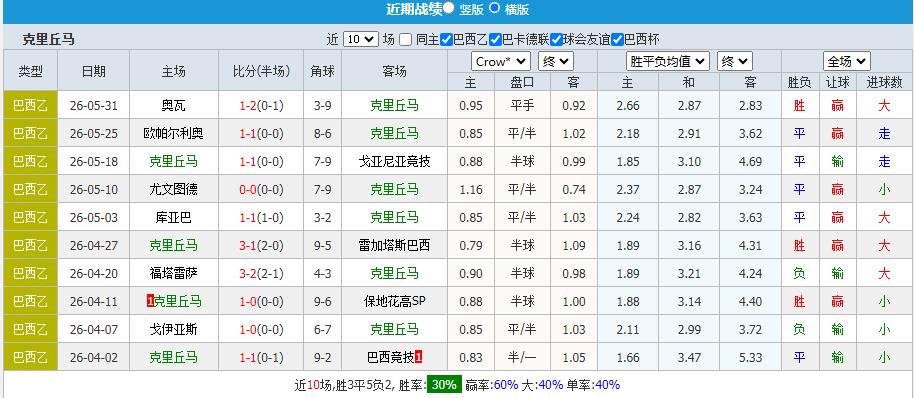Image resolution: width=914 pixels, height=398 pixels.
Task: Open the 福塔雷萨 team link
Action: tap(174, 273)
